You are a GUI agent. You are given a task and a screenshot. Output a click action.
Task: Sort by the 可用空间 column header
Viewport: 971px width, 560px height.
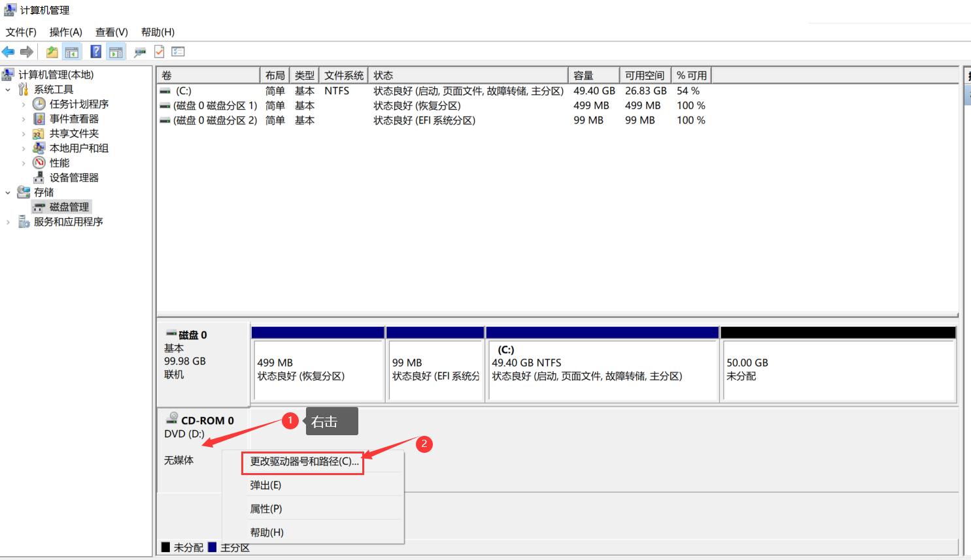(x=645, y=75)
